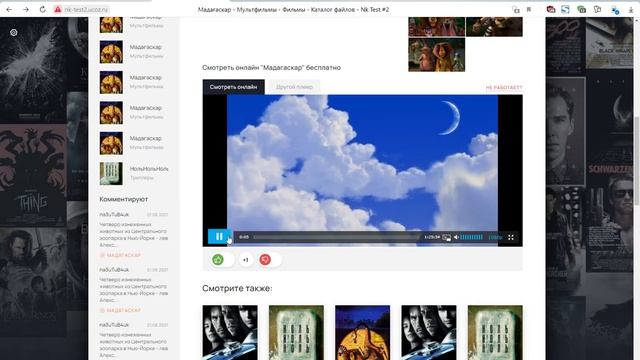Mute the player via speaker icon
Screen dimensions: 640x360
[x=456, y=237]
